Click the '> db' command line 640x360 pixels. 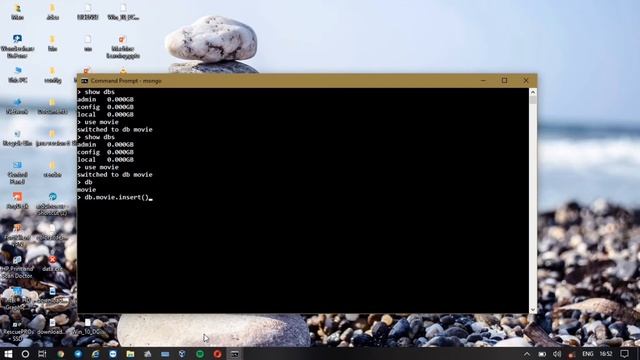tap(85, 182)
